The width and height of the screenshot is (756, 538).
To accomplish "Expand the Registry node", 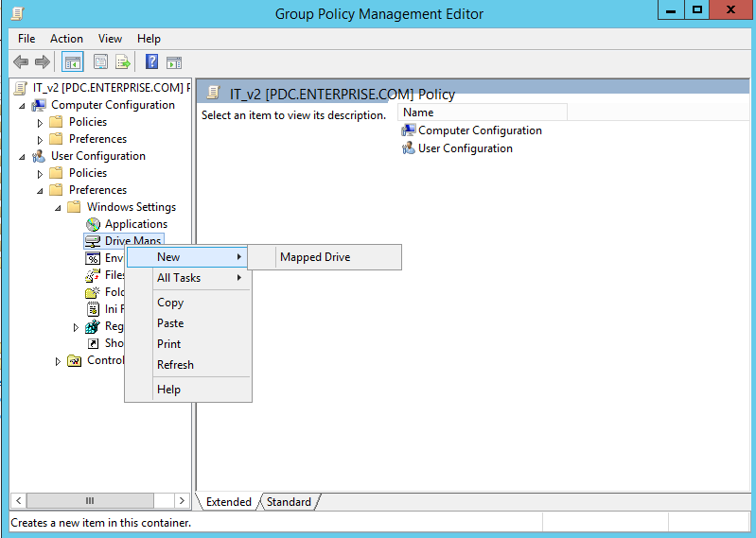I will point(76,327).
